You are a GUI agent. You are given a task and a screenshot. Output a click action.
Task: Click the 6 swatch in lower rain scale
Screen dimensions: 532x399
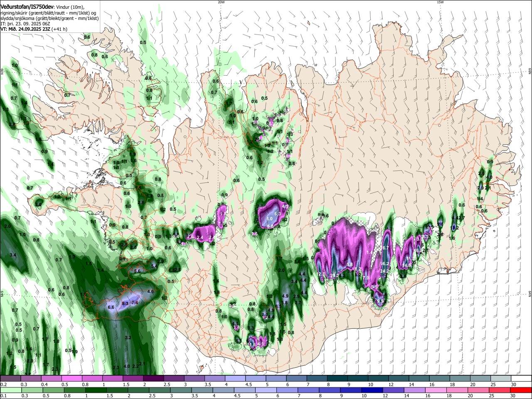click(287, 390)
